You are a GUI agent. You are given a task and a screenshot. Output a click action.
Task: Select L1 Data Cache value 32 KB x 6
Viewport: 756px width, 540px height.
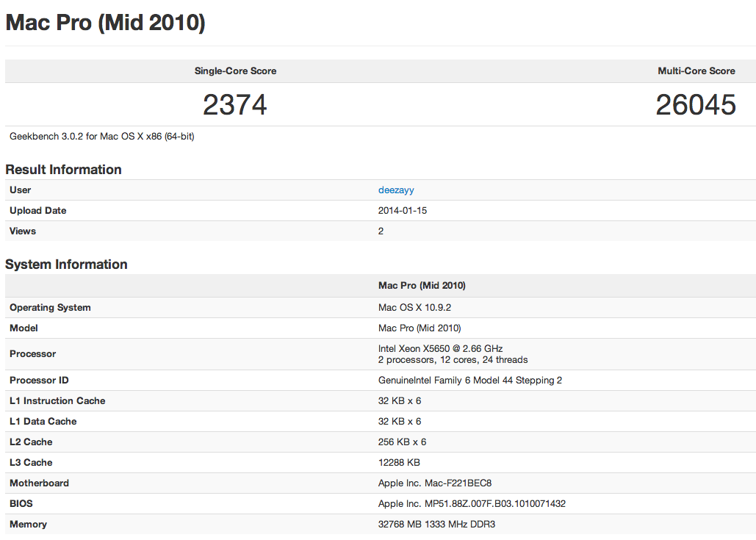pyautogui.click(x=400, y=422)
